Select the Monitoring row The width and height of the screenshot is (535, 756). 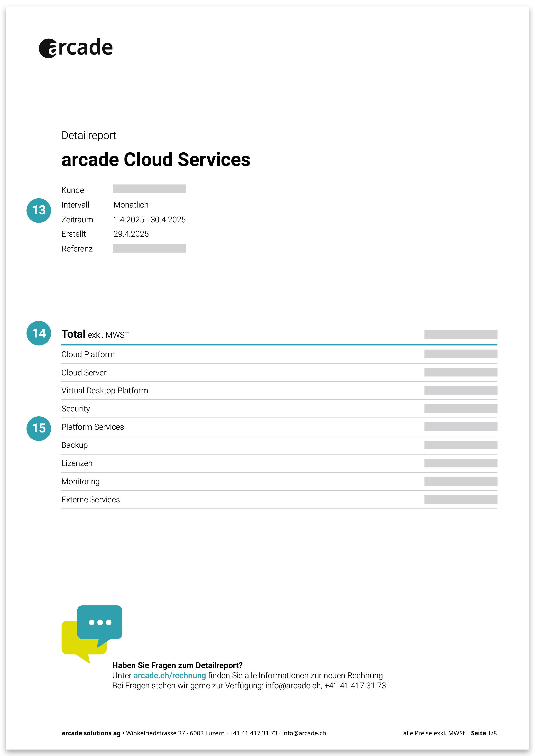coord(279,481)
